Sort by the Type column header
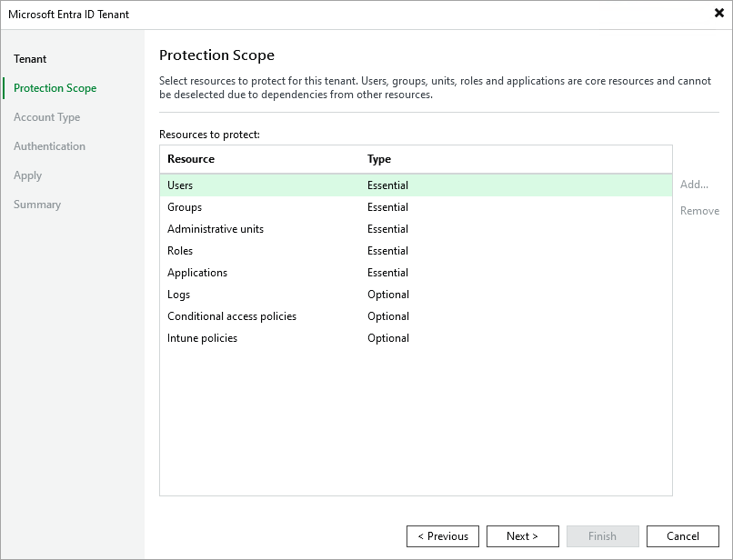Viewport: 733px width, 560px height. [x=378, y=159]
